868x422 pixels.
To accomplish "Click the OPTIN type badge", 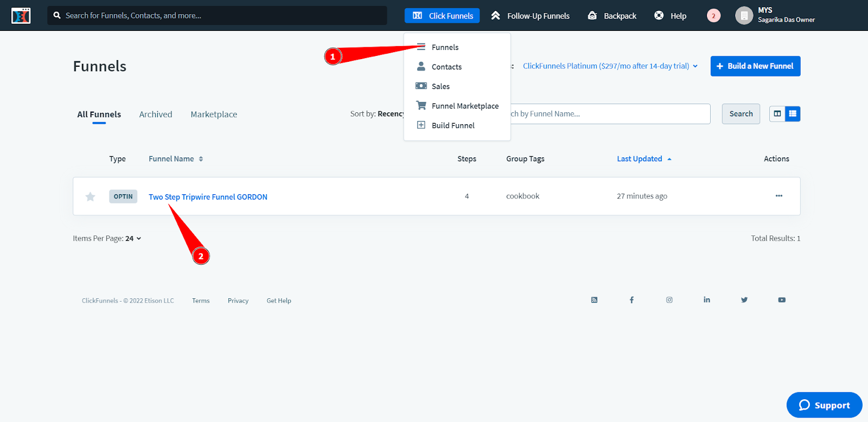I will coord(123,196).
